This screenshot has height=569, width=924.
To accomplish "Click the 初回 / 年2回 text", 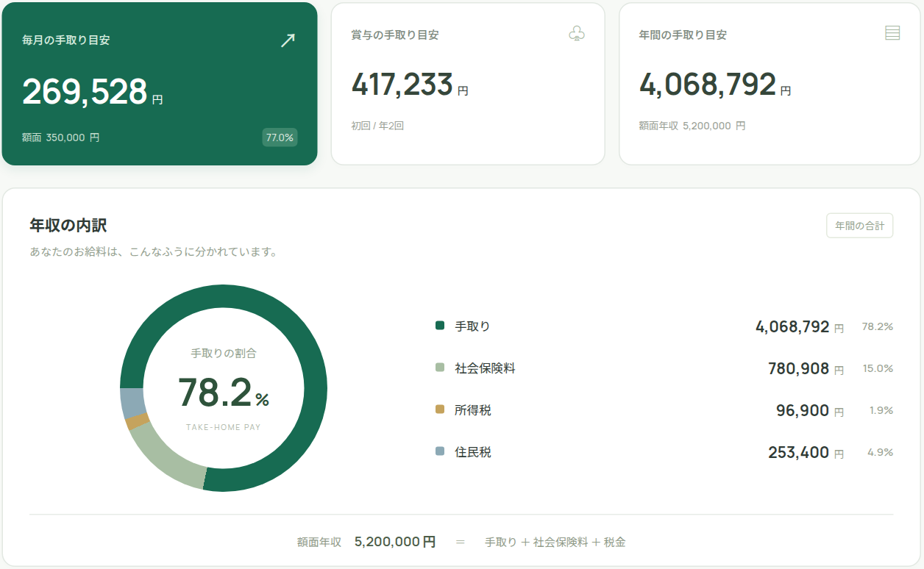I will tap(378, 126).
